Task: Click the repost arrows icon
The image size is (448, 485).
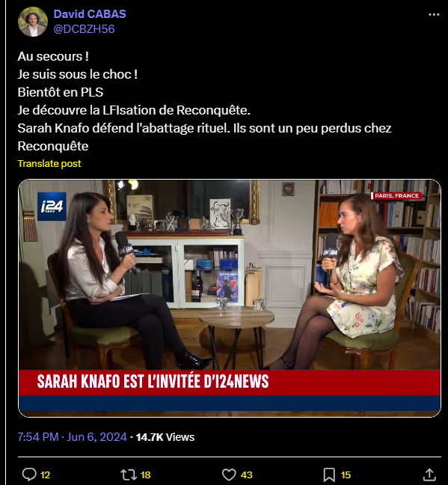Action: pyautogui.click(x=129, y=475)
